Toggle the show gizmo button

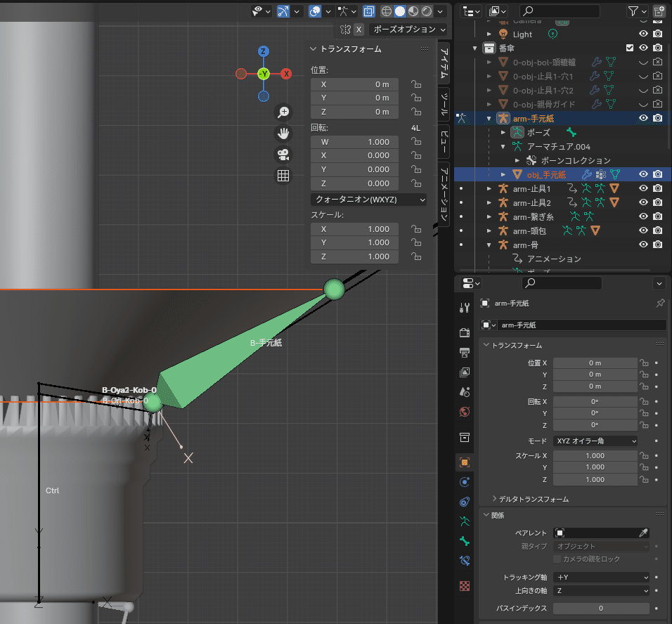coord(283,11)
